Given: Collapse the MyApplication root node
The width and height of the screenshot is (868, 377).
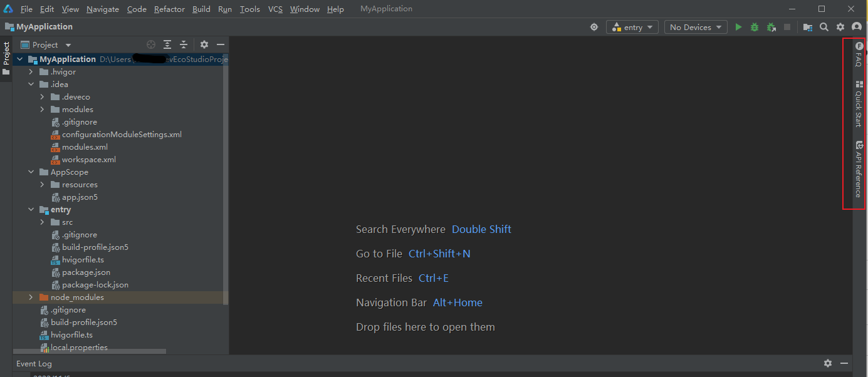Looking at the screenshot, I should 19,59.
